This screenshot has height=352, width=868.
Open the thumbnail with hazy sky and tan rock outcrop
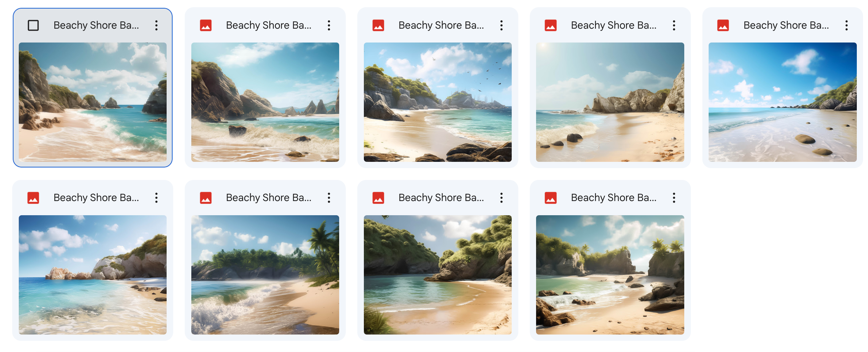point(610,102)
